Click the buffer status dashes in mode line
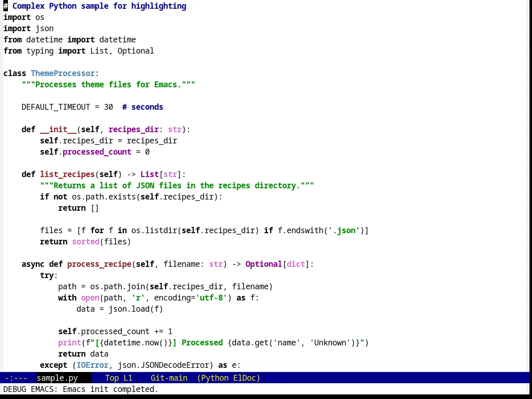 pos(16,378)
